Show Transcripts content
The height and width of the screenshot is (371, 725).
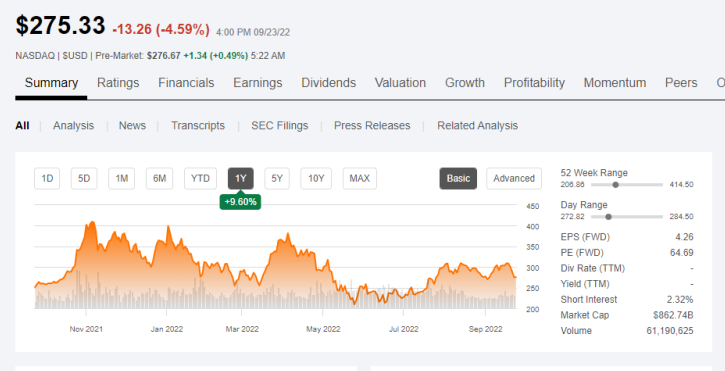click(x=198, y=125)
